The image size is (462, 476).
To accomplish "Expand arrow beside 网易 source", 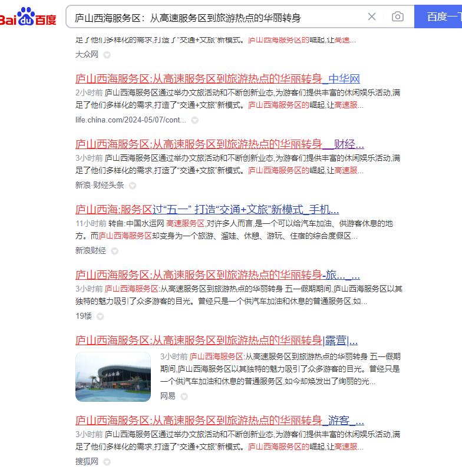I will 184,396.
